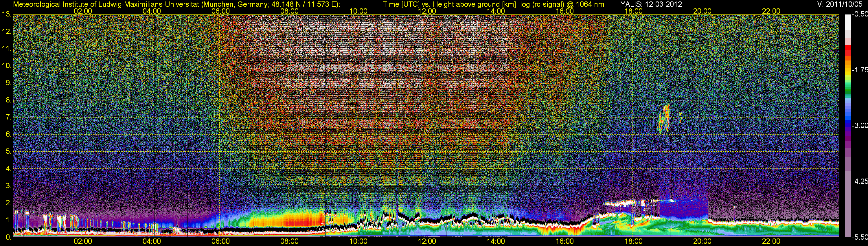Screen dimensions: 868x246
Task: Click the 04:00 label on the top time axis
Action: pos(152,11)
